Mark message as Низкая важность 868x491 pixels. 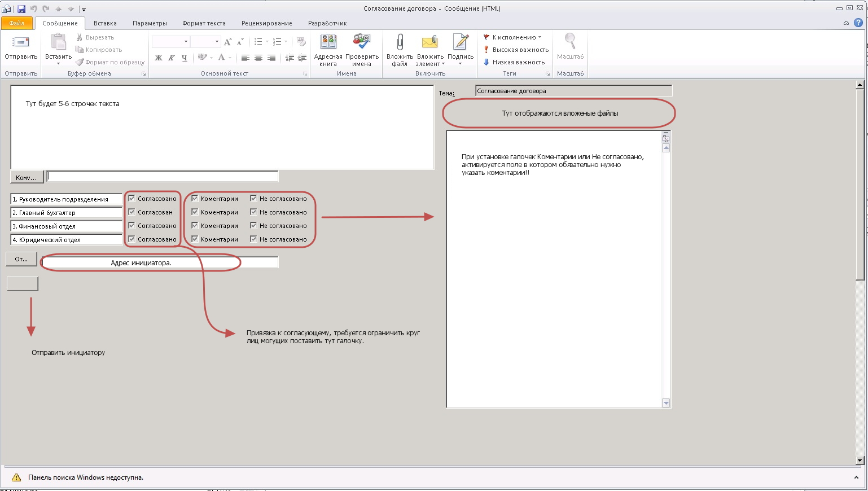point(514,62)
